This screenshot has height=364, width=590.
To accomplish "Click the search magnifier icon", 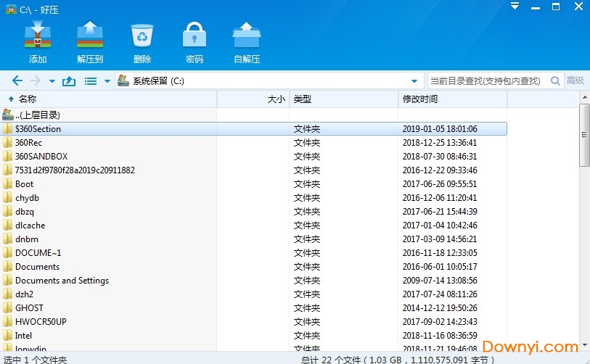I will click(x=555, y=80).
